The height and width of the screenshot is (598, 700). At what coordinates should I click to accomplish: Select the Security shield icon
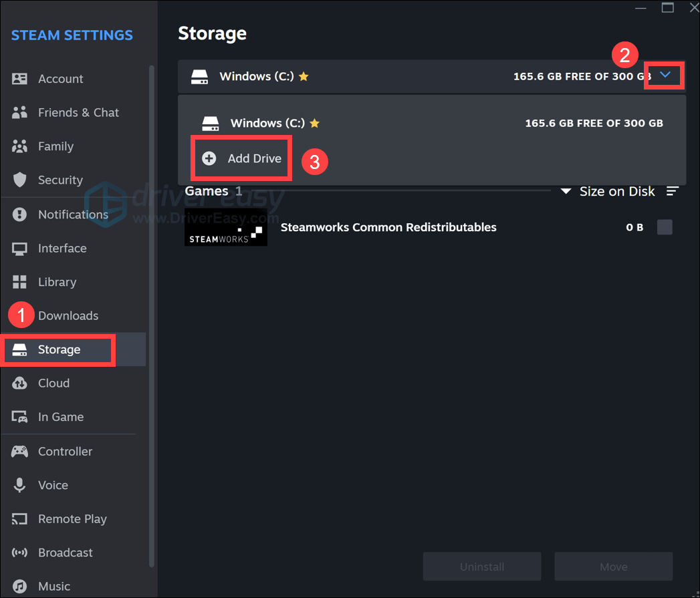[x=19, y=180]
